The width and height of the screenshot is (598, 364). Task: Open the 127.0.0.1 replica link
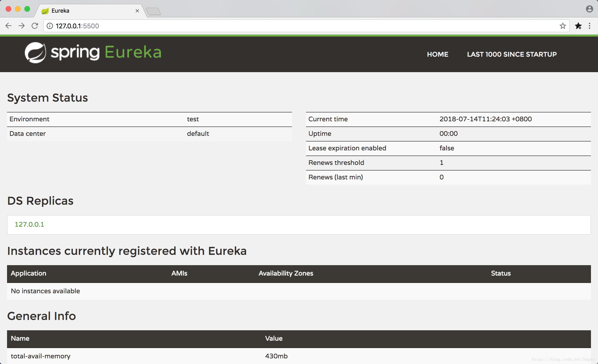tap(29, 224)
